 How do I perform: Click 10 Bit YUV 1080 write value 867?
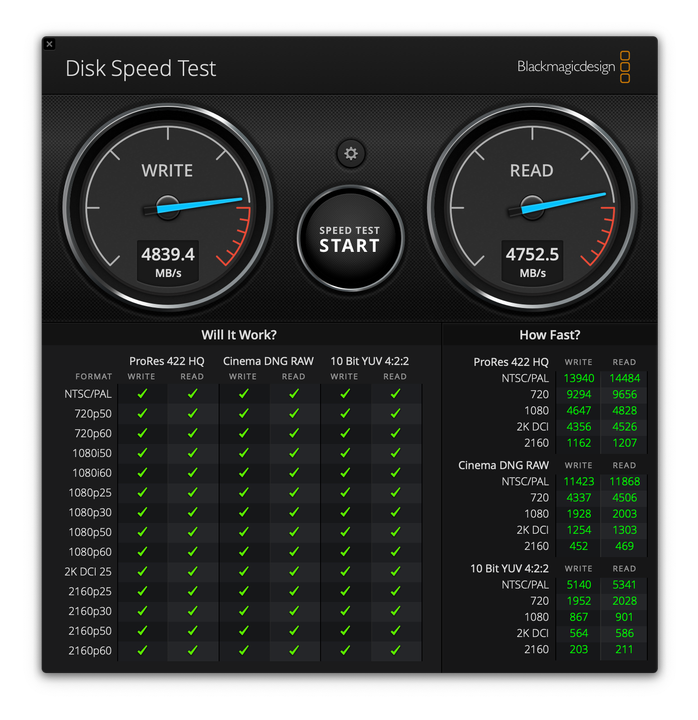click(x=578, y=617)
